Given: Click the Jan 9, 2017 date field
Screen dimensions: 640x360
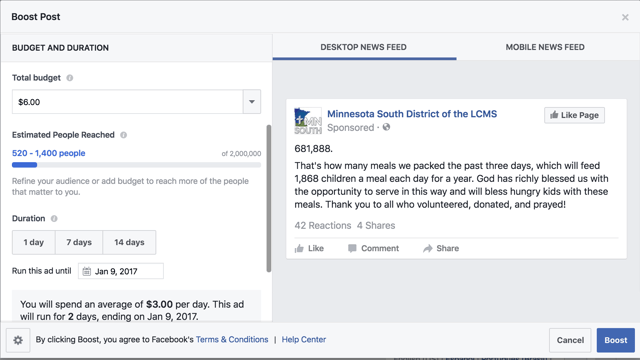Looking at the screenshot, I should click(x=121, y=271).
